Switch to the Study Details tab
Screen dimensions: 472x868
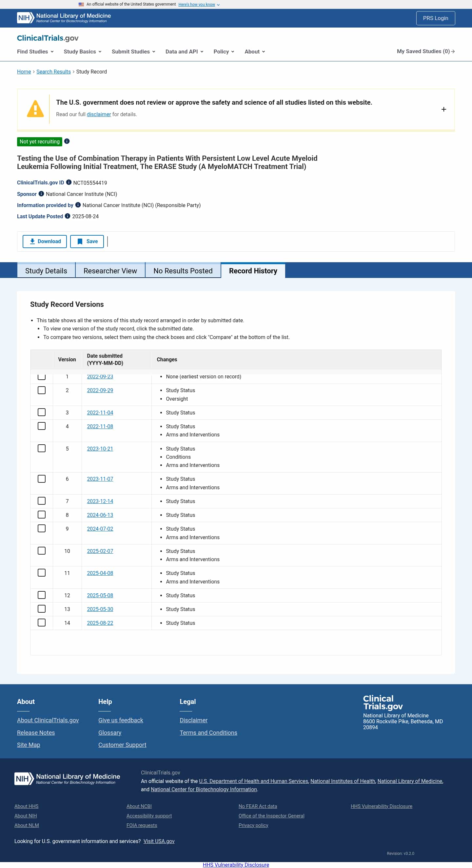click(46, 271)
